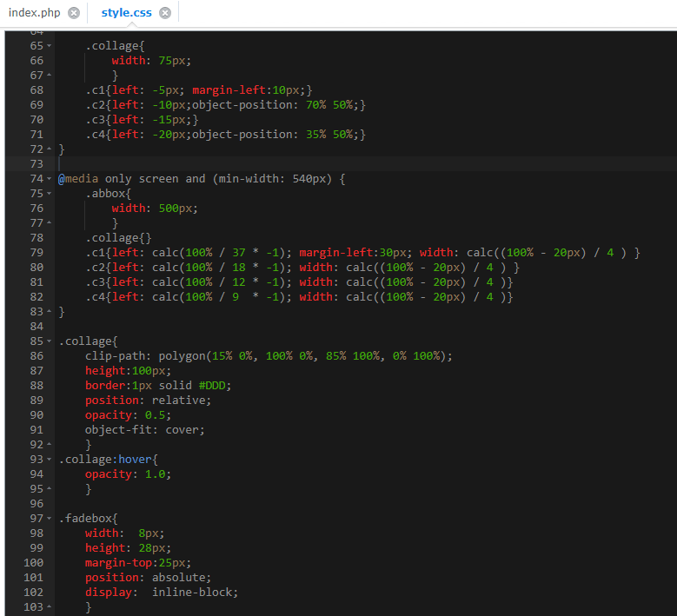The image size is (677, 616).
Task: Collapse the .fadebox block at line 97
Action: click(50, 518)
